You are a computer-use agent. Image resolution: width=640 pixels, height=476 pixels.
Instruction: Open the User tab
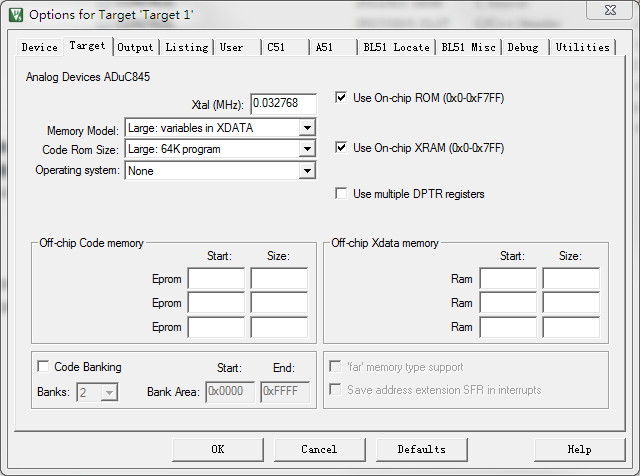tap(237, 47)
